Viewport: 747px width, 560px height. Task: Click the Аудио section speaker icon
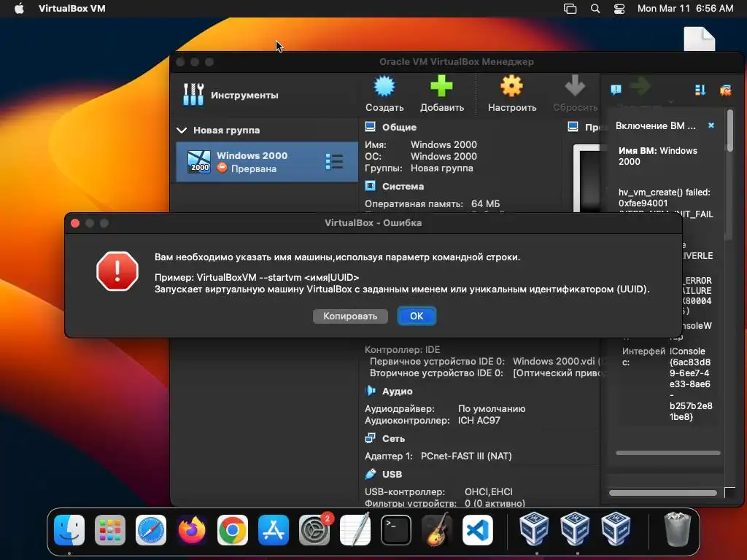click(370, 391)
